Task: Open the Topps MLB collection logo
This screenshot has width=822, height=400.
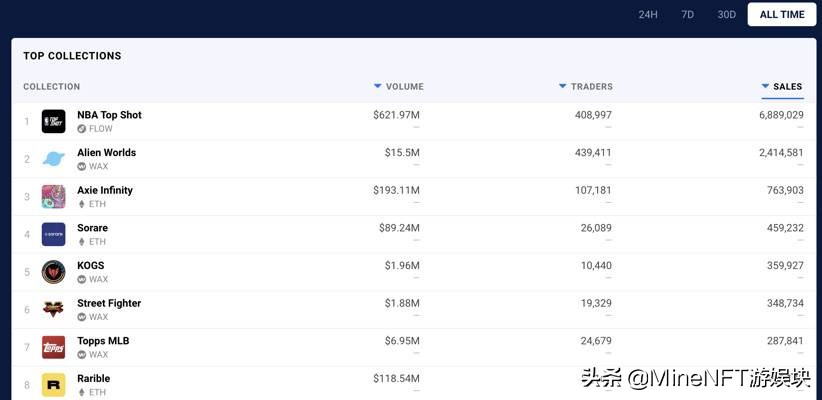Action: coord(53,347)
